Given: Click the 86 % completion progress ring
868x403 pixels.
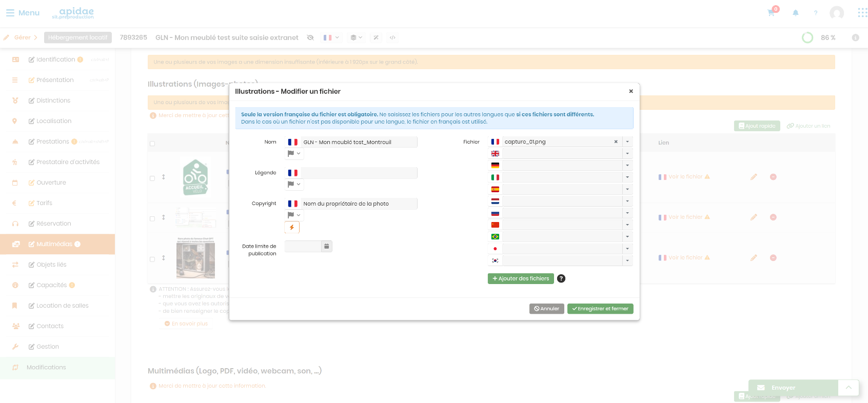Looking at the screenshot, I should (x=807, y=37).
